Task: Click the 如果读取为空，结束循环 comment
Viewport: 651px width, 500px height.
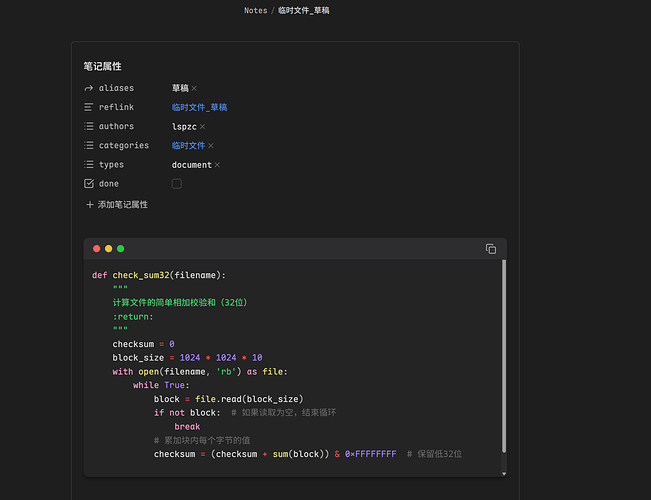Action: coord(284,413)
